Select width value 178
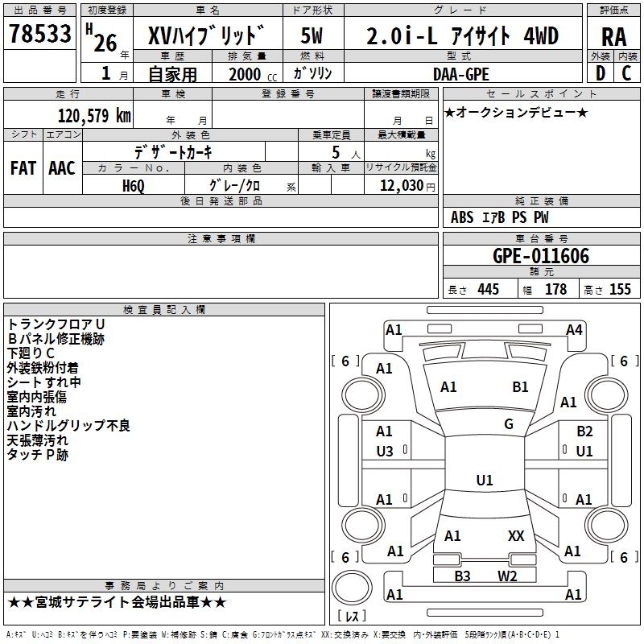 tap(556, 289)
